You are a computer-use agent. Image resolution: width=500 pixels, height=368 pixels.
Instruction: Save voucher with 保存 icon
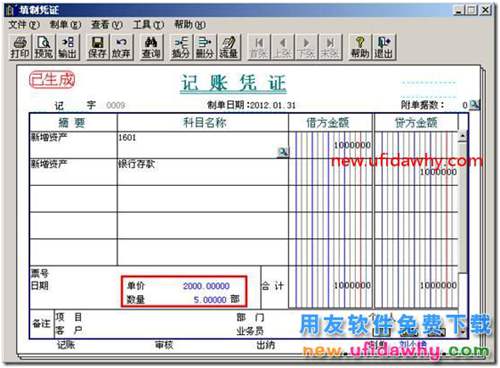click(97, 47)
